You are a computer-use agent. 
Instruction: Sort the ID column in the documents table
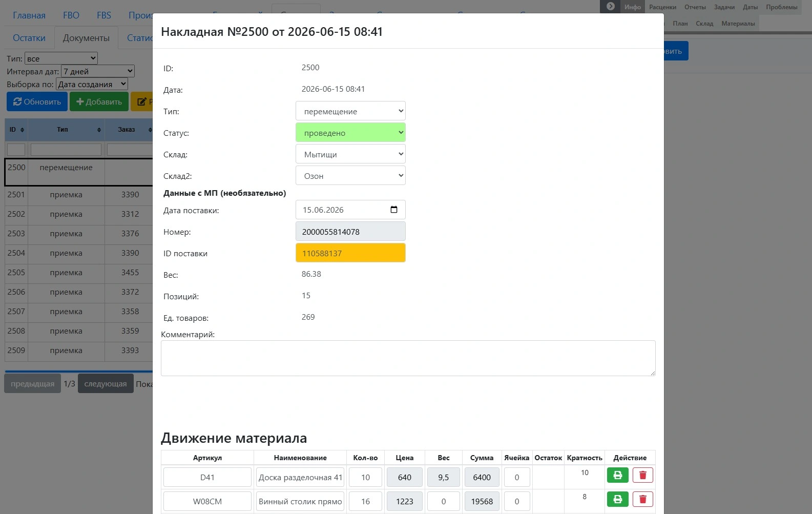pyautogui.click(x=22, y=130)
